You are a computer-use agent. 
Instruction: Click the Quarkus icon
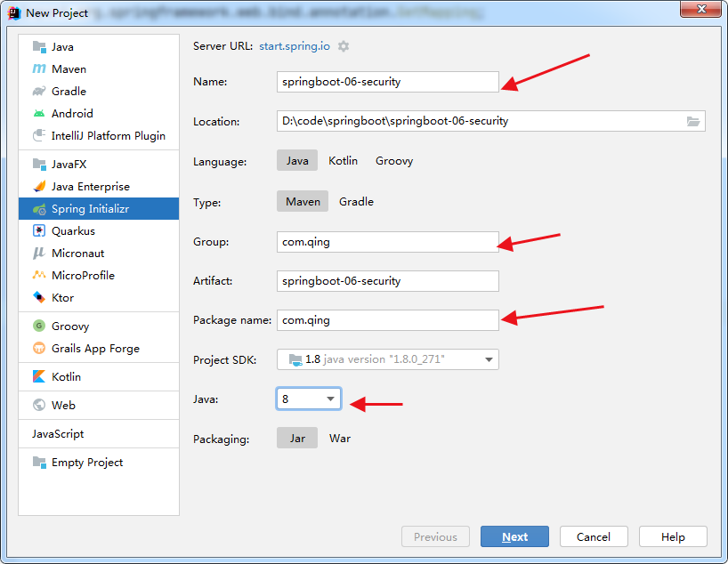[x=39, y=230]
